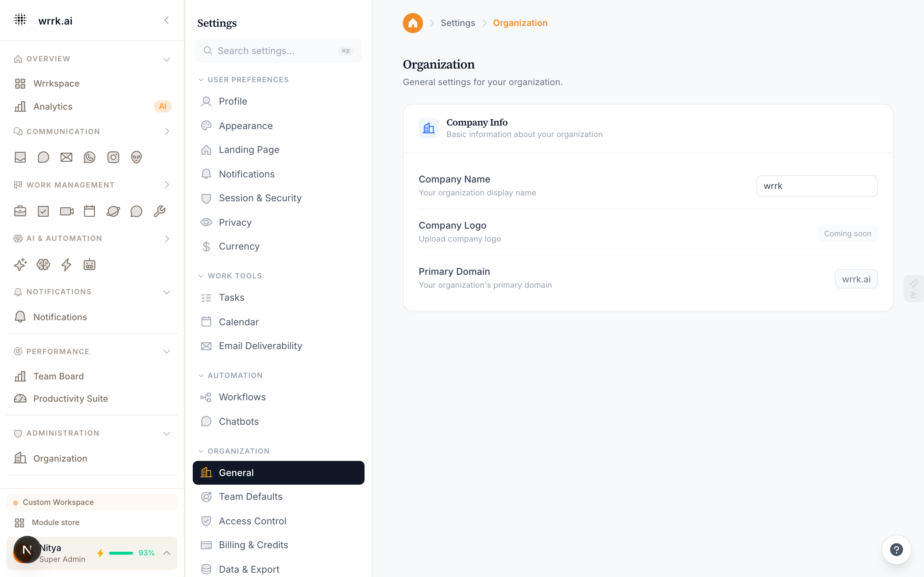
Task: Open the brain icon under AI & Automation
Action: [43, 264]
